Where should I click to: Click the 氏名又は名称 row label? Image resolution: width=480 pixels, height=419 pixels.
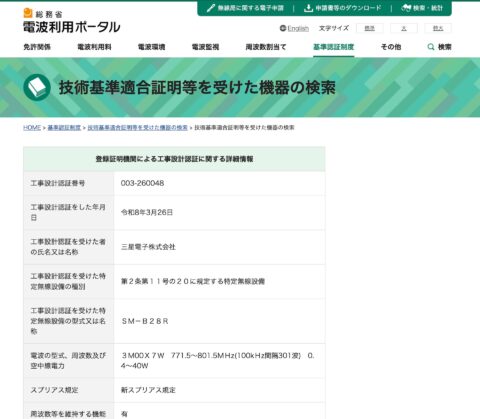68,247
